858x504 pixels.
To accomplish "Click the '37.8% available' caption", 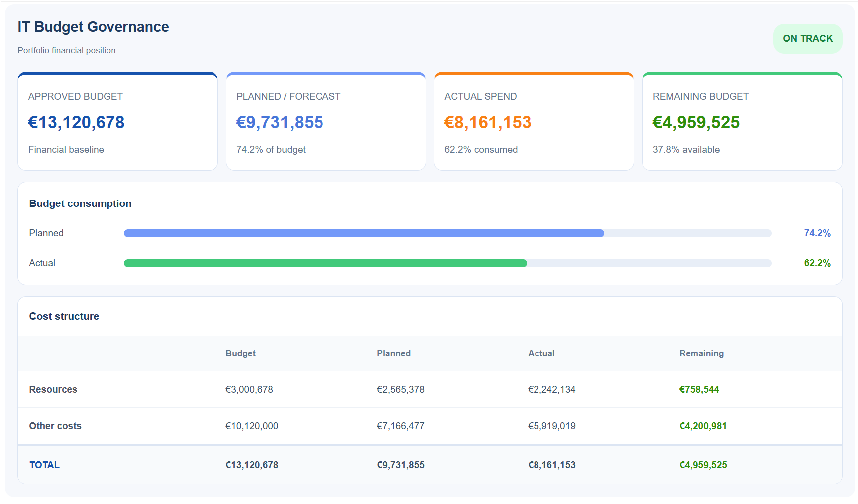I will pyautogui.click(x=686, y=149).
